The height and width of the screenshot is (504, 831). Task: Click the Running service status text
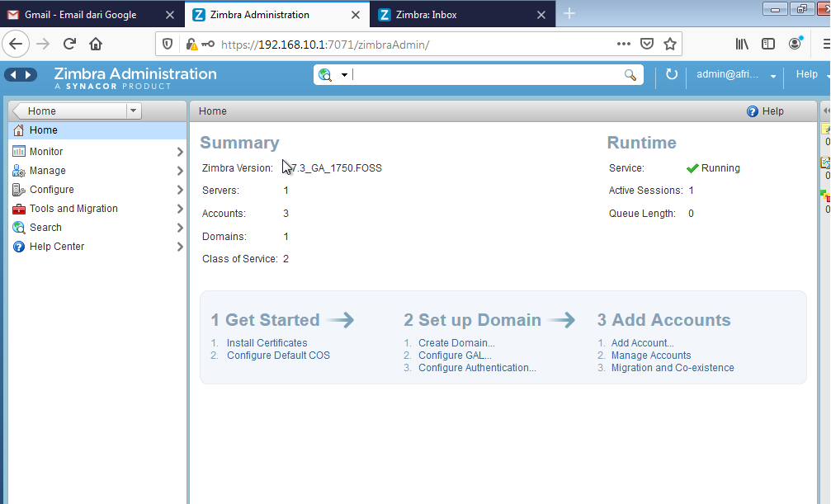pyautogui.click(x=720, y=168)
